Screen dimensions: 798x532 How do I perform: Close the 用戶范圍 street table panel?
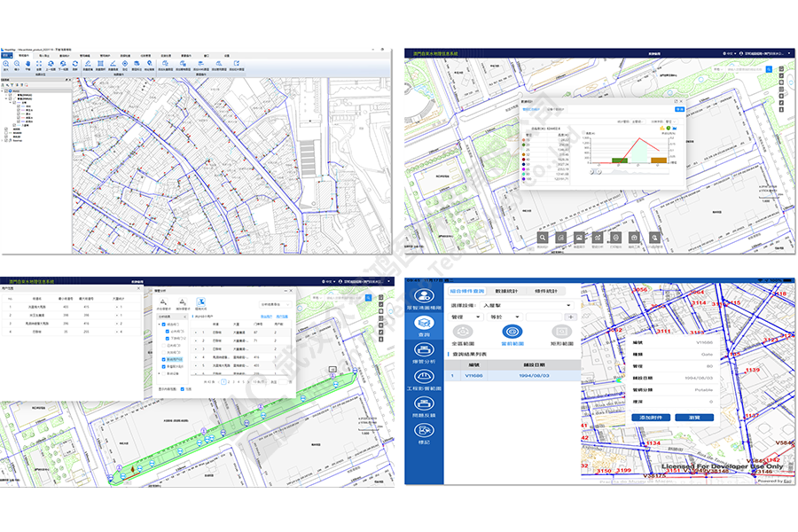tap(138, 289)
